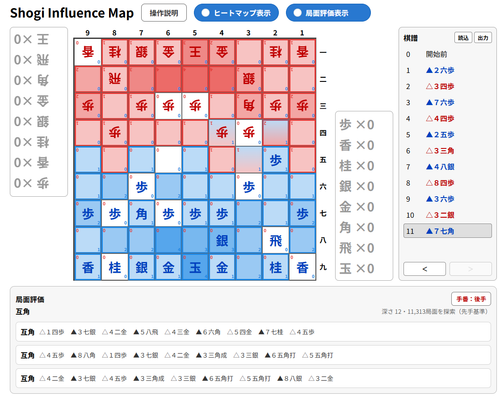Screen dimensions: 500x397
Task: Select the red 王 king on square 5一
Action: click(x=195, y=52)
